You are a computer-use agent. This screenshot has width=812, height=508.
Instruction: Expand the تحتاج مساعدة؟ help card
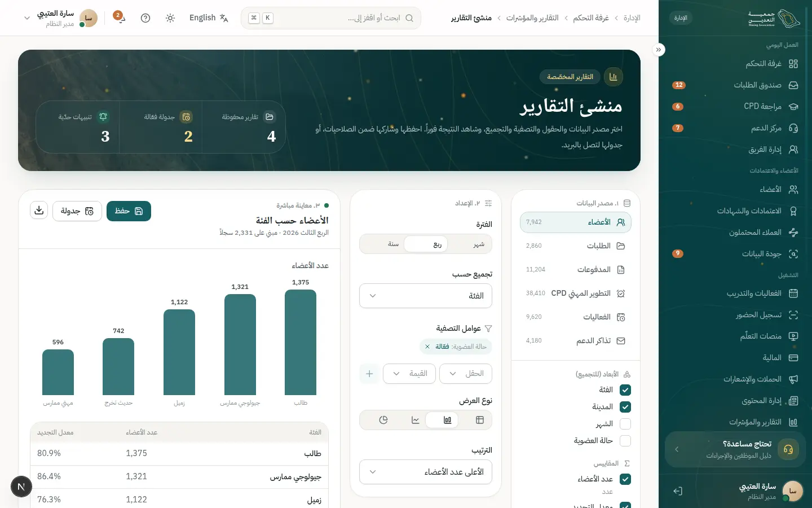coord(735,449)
